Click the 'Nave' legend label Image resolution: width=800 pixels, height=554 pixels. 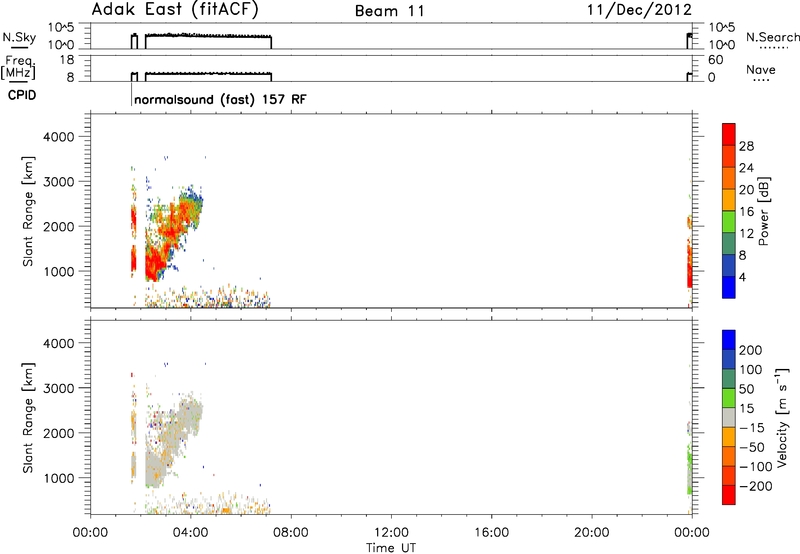coord(761,70)
